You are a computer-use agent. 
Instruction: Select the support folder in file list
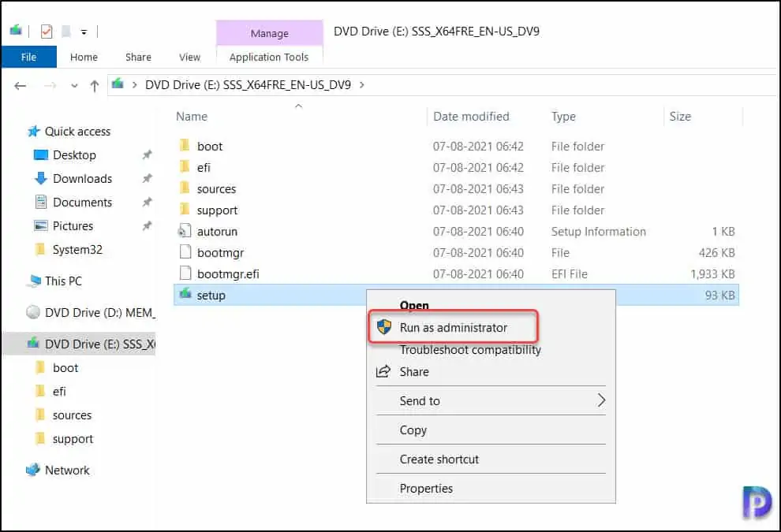(x=217, y=210)
